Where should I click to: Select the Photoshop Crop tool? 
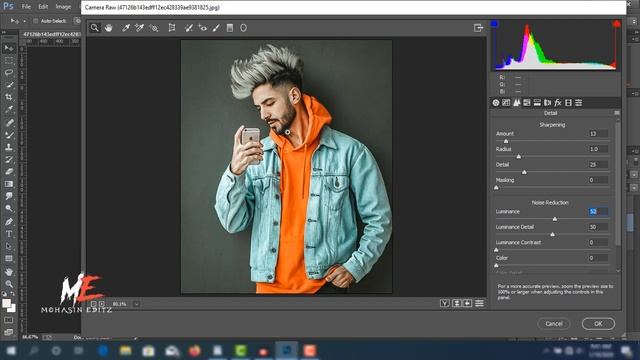[x=9, y=97]
